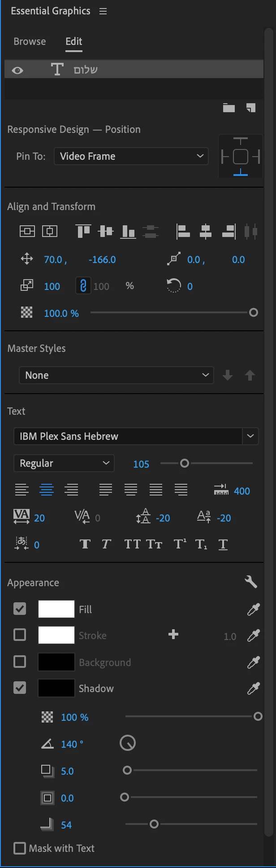This screenshot has width=276, height=868.
Task: Center align text paragraph
Action: (47, 490)
